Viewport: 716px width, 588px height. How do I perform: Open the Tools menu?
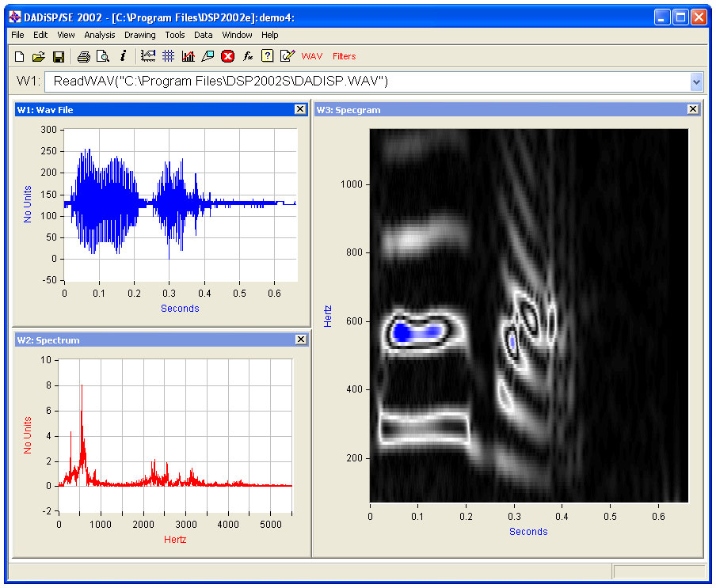pos(175,35)
